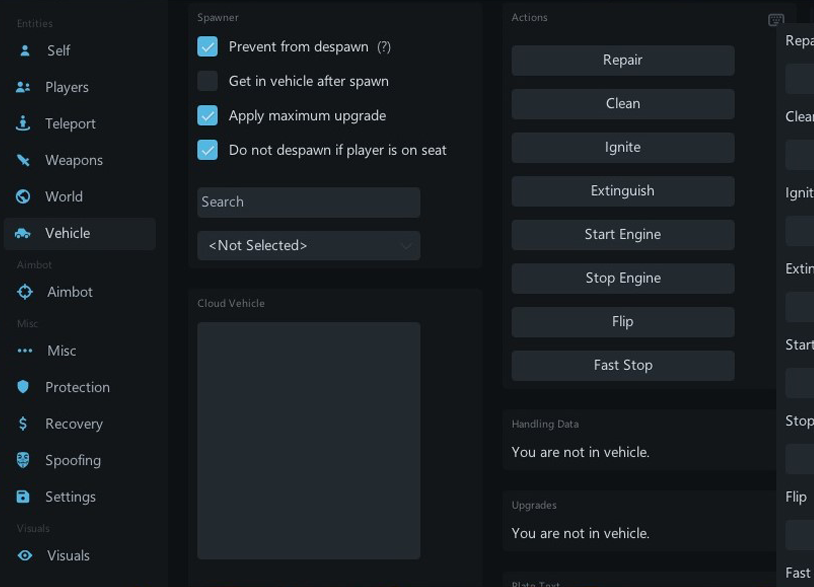Disable Prevent from despawn checkbox
Screen dimensions: 814x587
pos(207,46)
